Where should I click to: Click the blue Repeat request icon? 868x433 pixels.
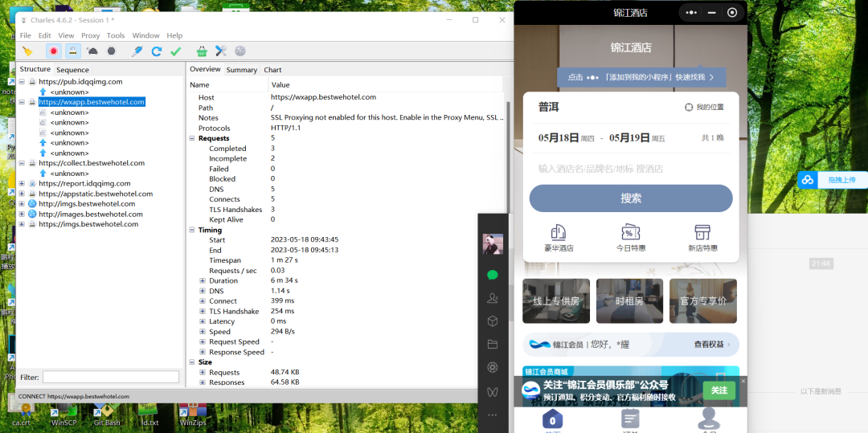pyautogui.click(x=157, y=51)
